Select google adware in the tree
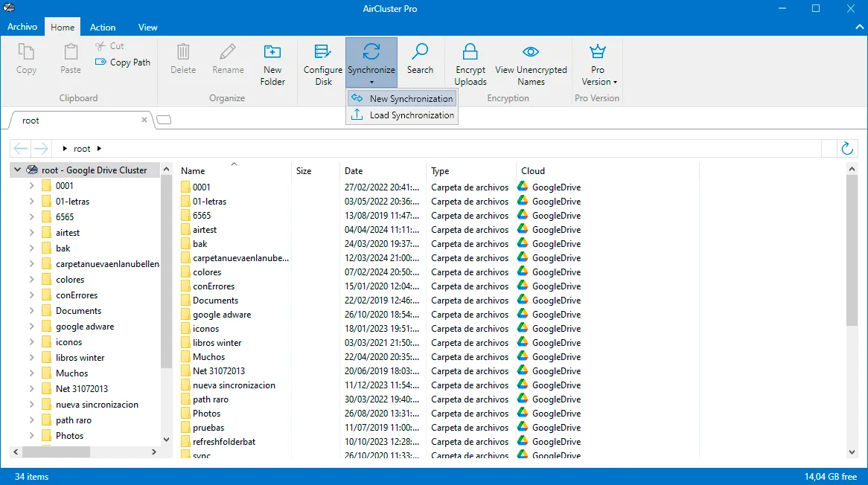The height and width of the screenshot is (485, 868). [x=85, y=327]
